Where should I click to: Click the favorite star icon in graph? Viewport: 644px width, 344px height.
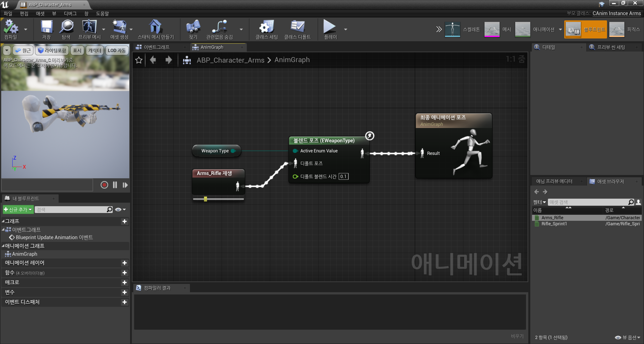tap(139, 60)
